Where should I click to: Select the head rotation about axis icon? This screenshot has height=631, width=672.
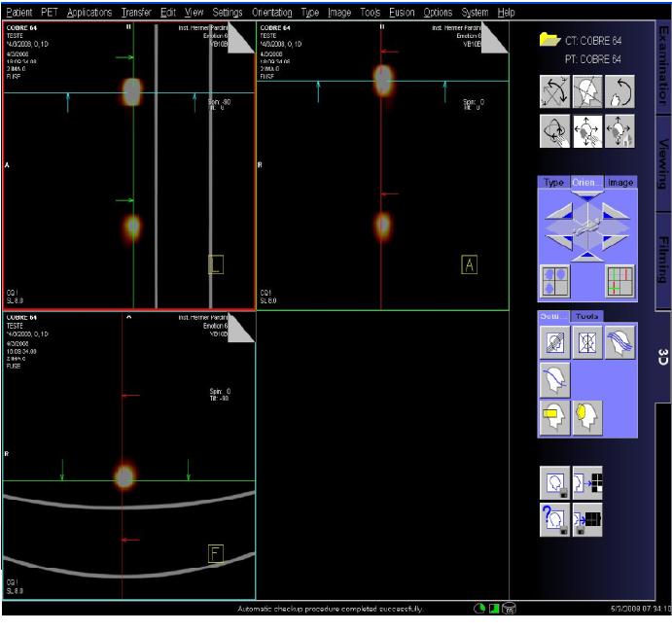click(588, 91)
